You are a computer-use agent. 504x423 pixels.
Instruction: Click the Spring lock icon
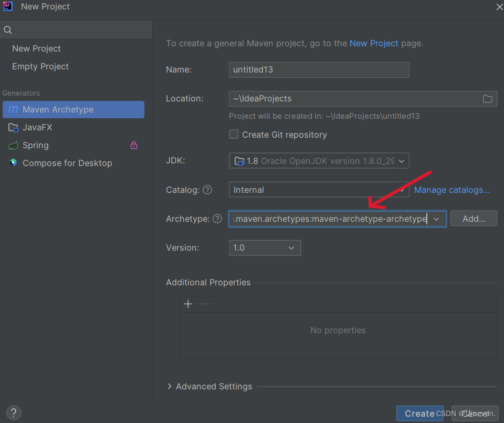click(x=134, y=145)
